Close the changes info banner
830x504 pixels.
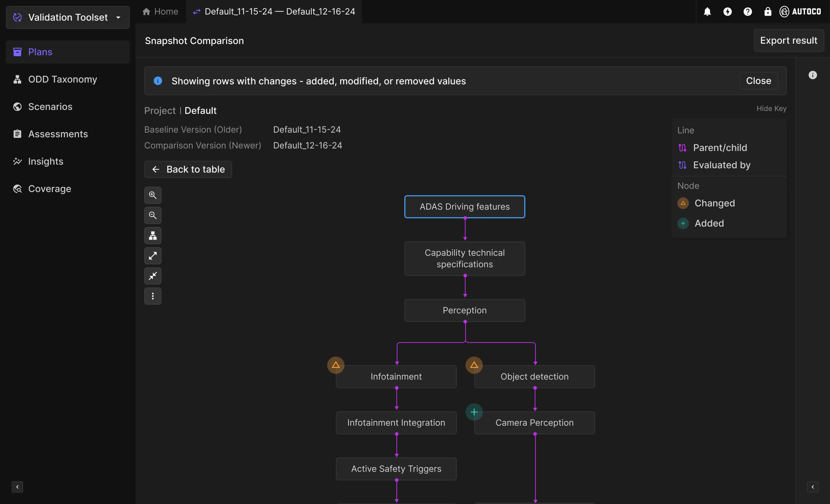(x=759, y=81)
